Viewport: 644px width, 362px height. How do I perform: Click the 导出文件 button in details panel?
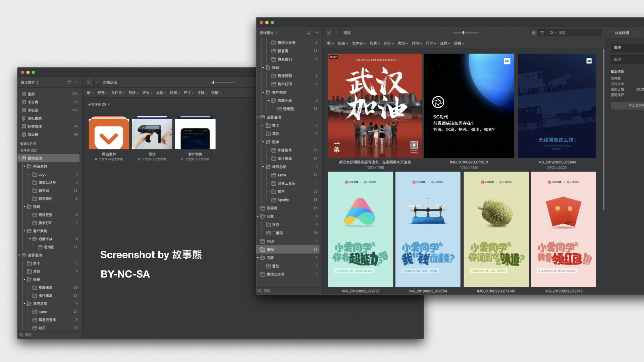(631, 105)
